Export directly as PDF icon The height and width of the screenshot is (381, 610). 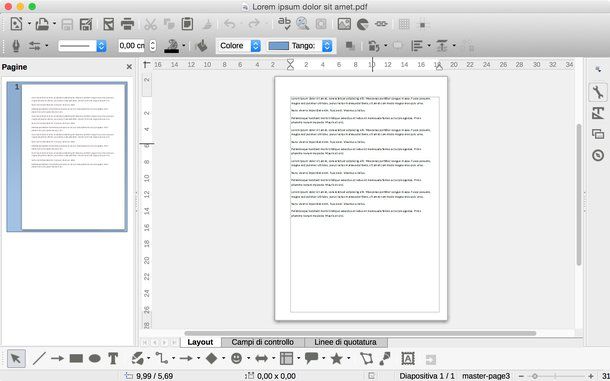[109, 24]
